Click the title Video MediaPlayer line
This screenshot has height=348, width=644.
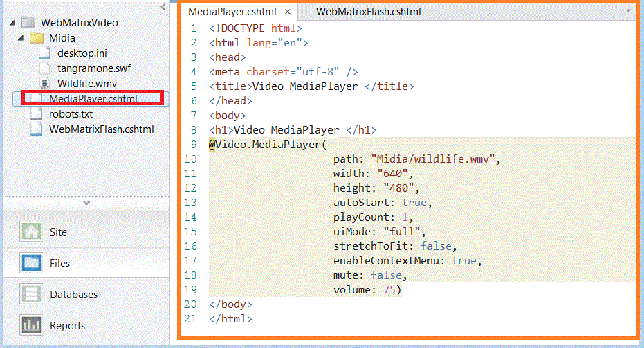point(311,86)
